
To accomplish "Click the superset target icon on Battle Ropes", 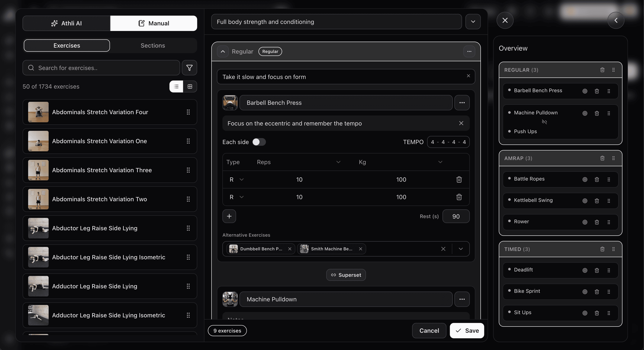I will (x=585, y=179).
